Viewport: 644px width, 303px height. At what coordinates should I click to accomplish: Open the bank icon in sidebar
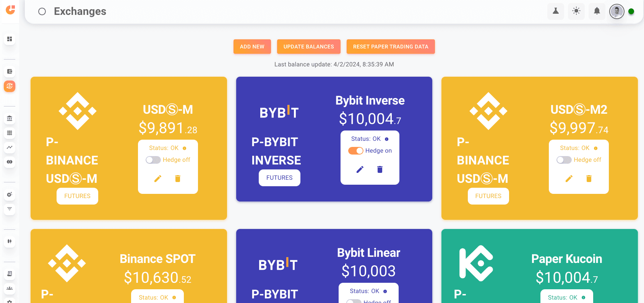pos(10,118)
